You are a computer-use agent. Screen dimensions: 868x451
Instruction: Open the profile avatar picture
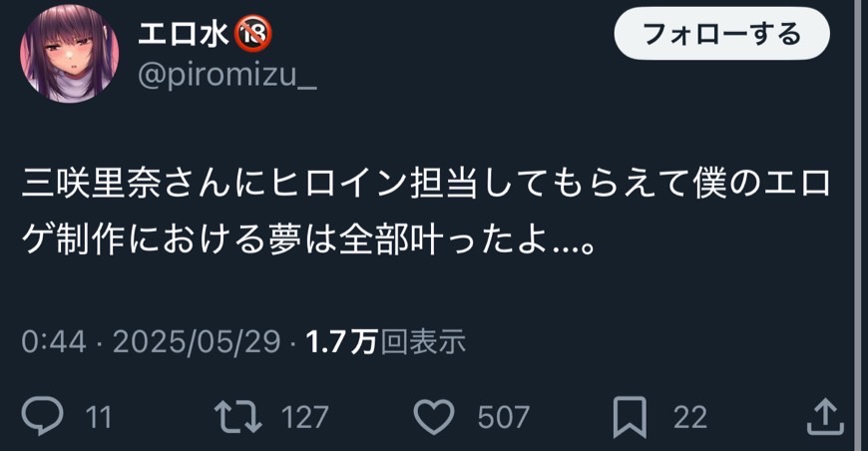(x=69, y=54)
